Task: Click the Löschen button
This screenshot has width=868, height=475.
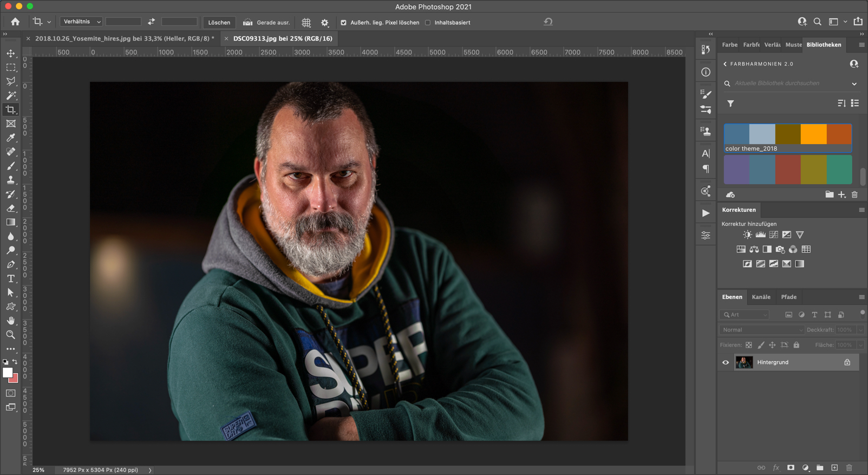Action: click(219, 22)
